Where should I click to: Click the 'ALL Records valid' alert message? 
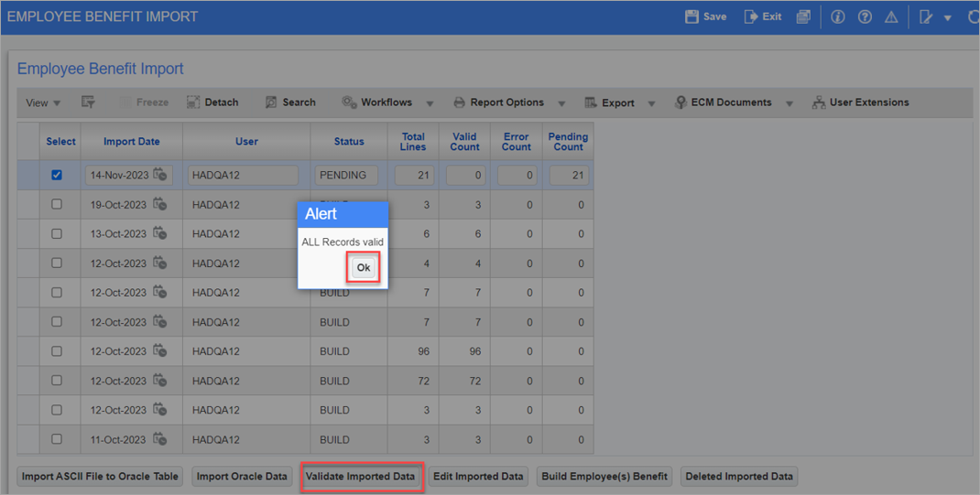tap(343, 242)
